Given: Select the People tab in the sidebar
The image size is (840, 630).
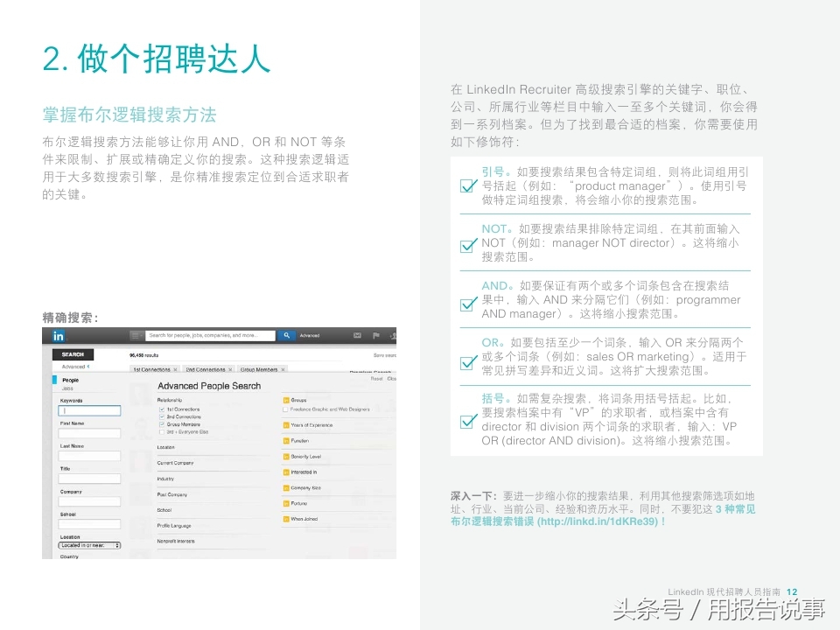Looking at the screenshot, I should tap(70, 381).
